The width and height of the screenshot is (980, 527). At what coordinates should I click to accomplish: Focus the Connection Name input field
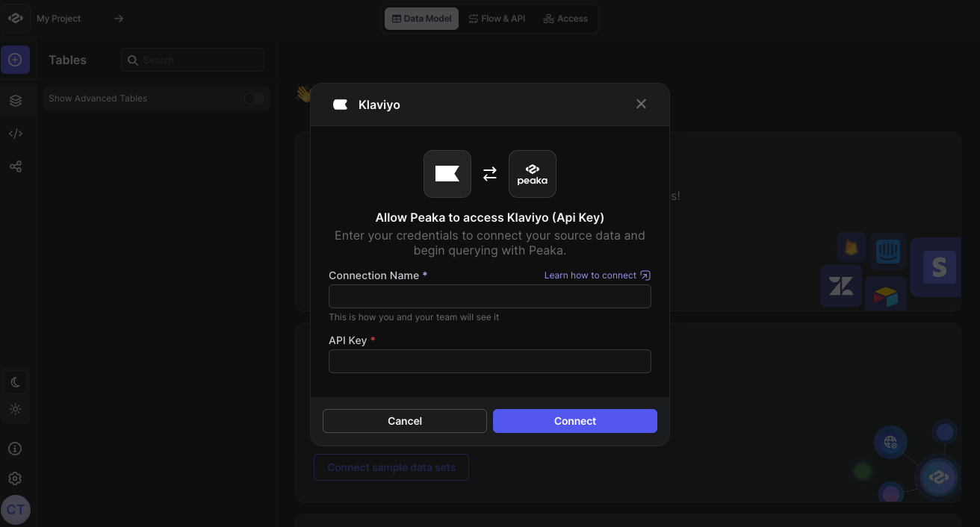pos(490,296)
